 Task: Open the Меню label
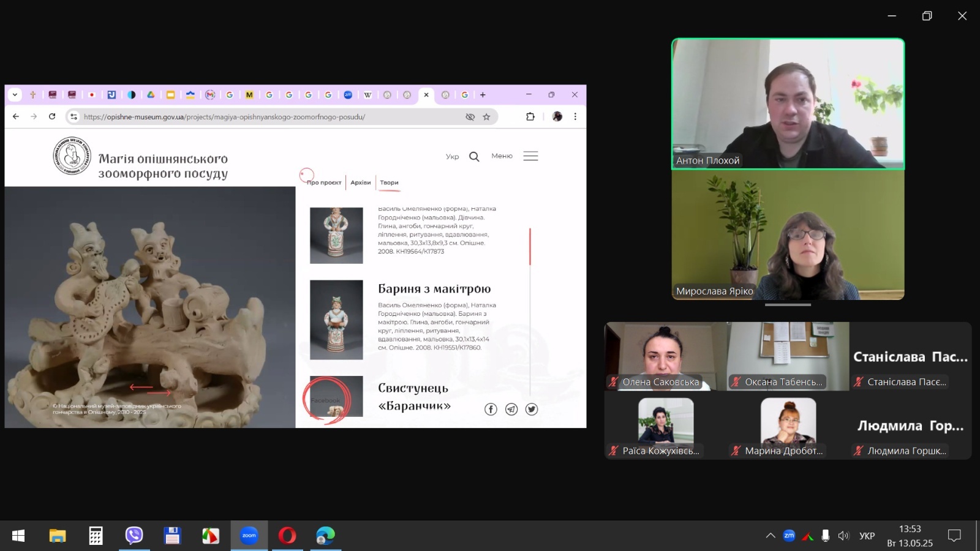502,156
